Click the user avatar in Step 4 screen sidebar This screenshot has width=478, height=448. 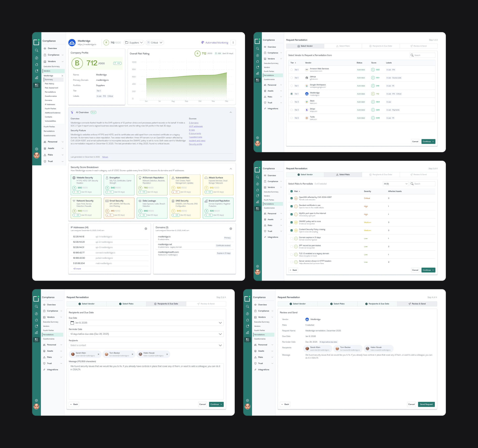[247, 406]
